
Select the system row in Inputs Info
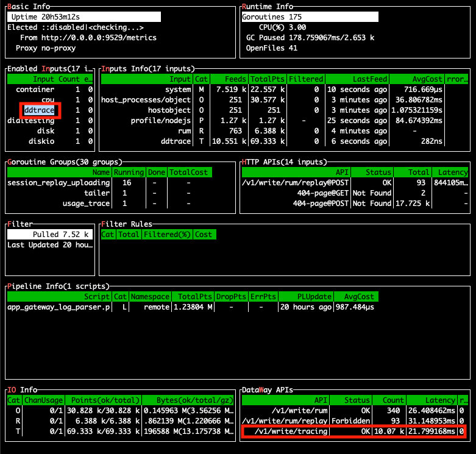click(285, 90)
